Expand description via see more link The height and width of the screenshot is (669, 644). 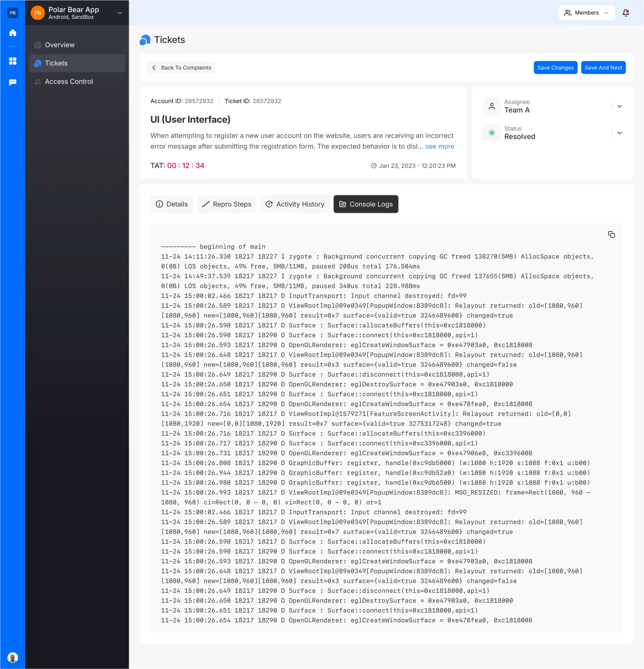tap(439, 147)
